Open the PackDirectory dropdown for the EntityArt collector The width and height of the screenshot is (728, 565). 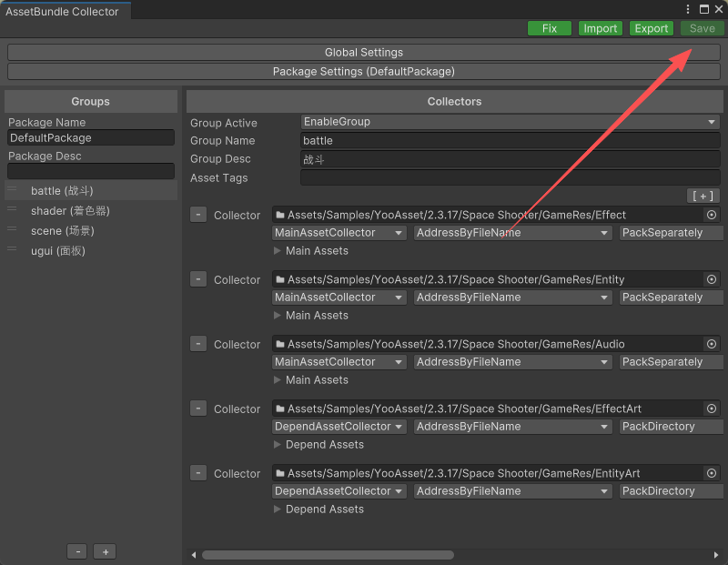click(x=672, y=490)
